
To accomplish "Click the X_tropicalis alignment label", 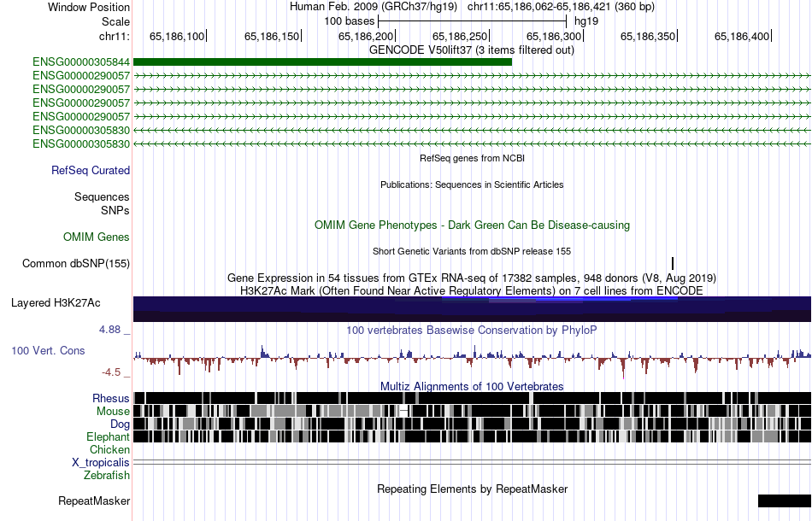I will pyautogui.click(x=101, y=463).
